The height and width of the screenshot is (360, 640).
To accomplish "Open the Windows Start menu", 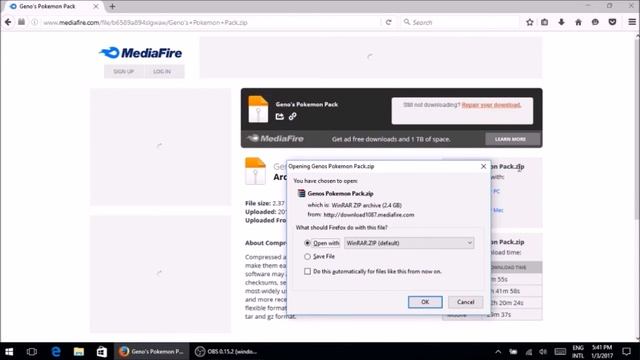I will click(x=9, y=351).
